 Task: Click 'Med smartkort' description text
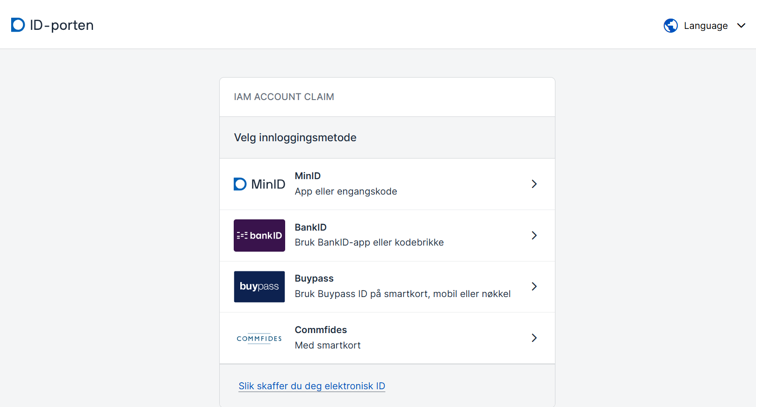pos(327,346)
